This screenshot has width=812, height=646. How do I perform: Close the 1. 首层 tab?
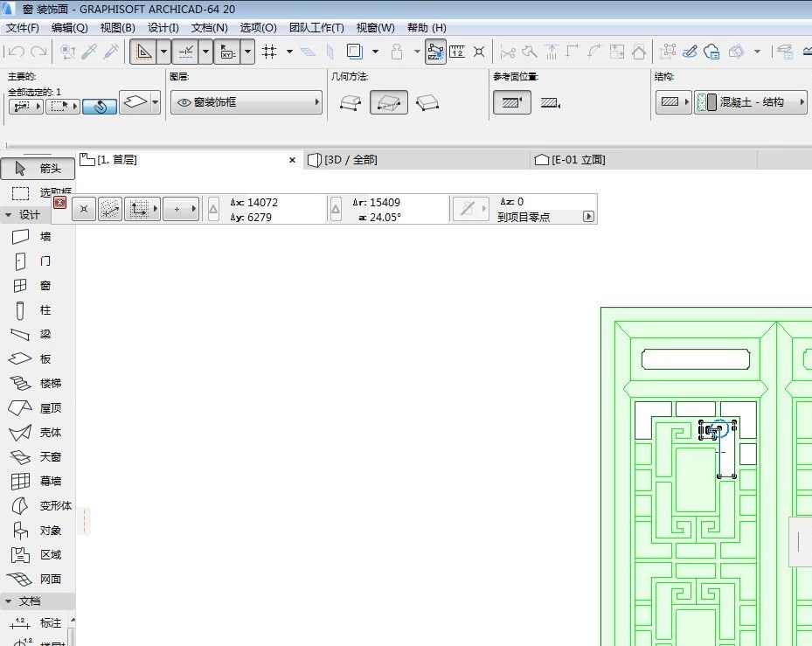click(x=292, y=160)
